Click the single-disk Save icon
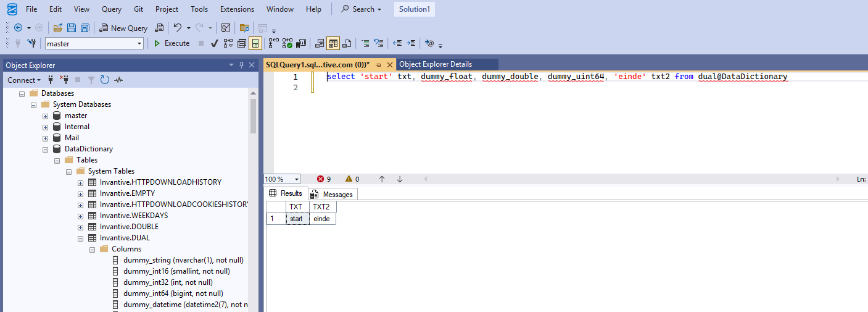 72,28
